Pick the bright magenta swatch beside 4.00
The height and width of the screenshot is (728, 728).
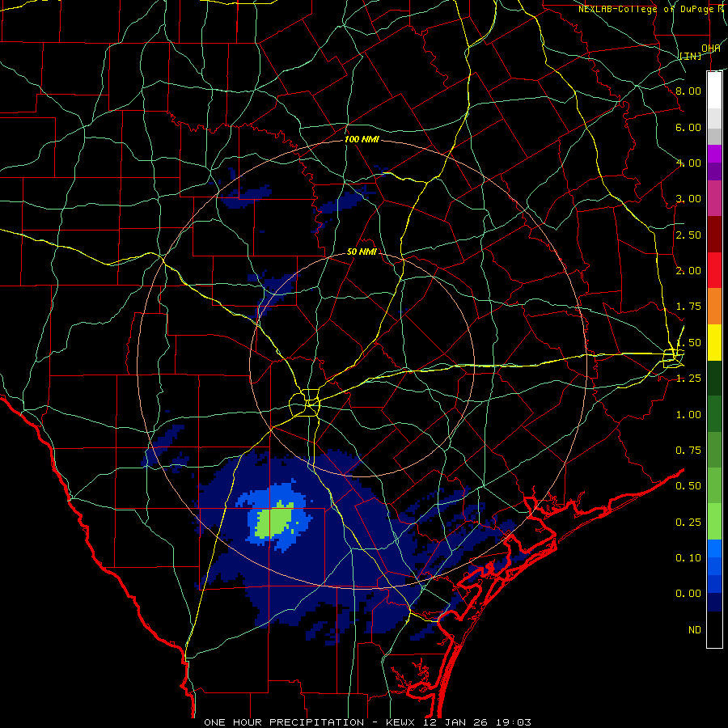pyautogui.click(x=714, y=154)
